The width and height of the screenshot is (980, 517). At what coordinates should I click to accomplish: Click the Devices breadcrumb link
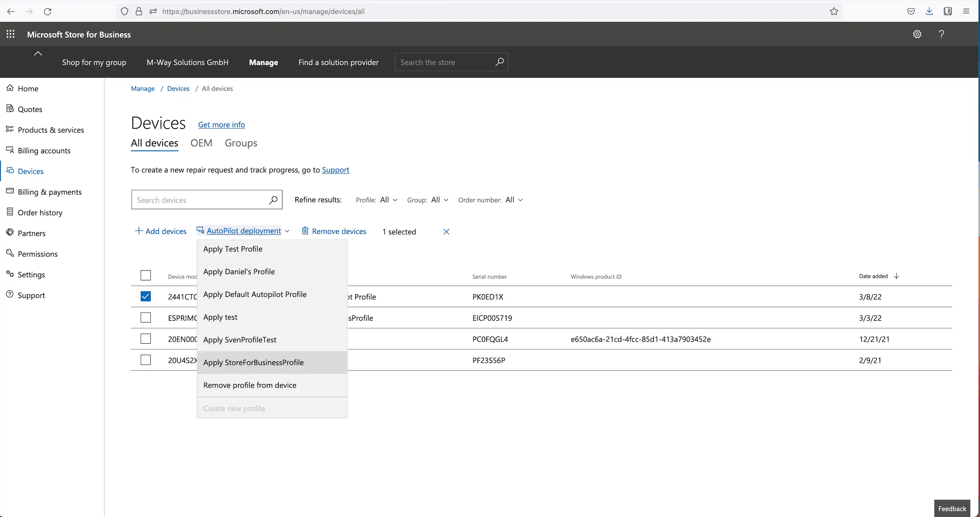tap(178, 88)
